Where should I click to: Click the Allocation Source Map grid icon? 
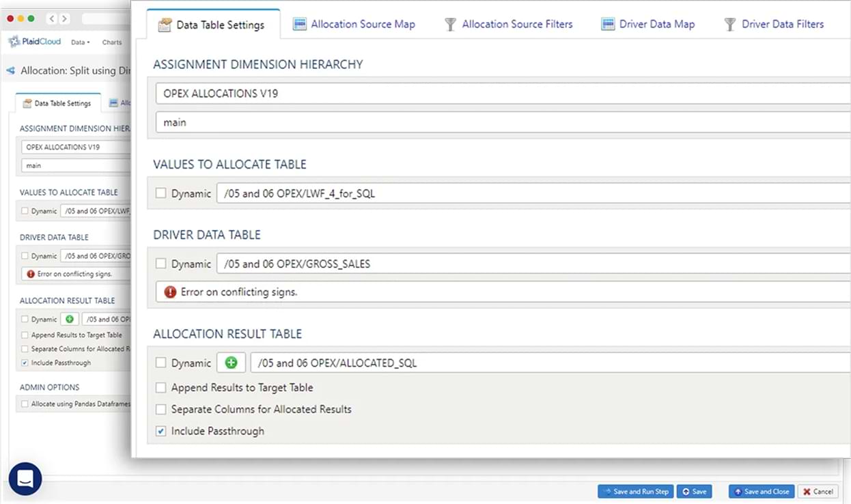(300, 25)
